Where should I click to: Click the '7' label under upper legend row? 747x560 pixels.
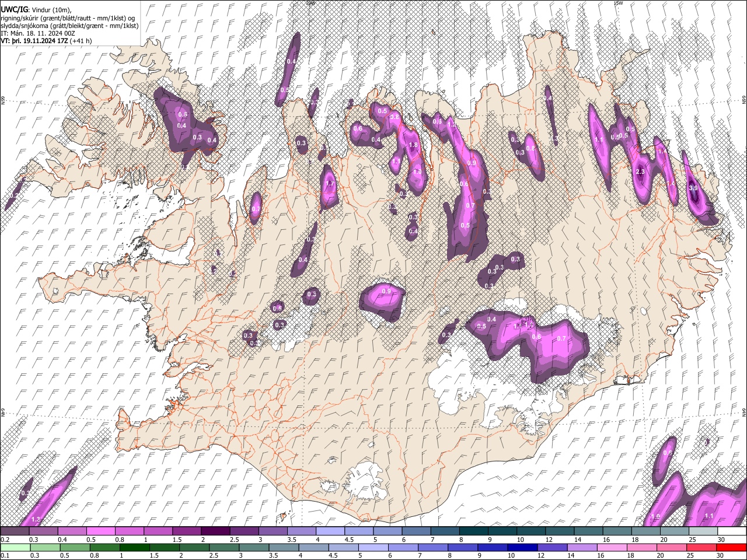(432, 540)
